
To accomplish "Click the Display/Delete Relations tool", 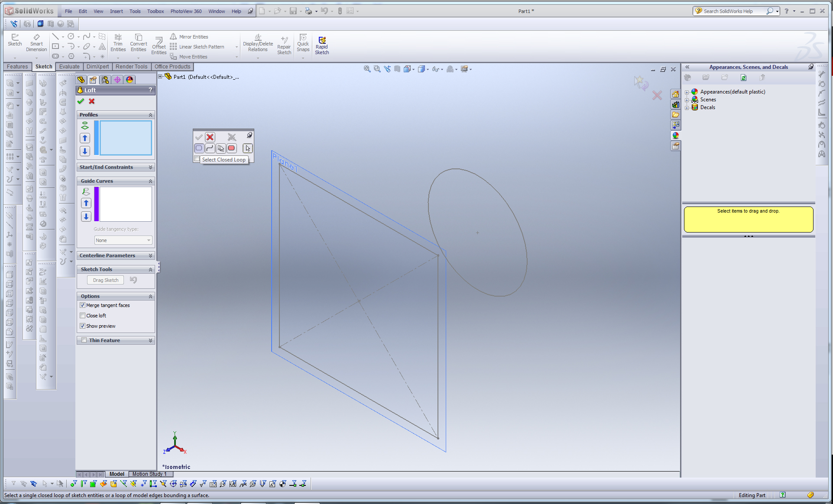I will point(258,43).
